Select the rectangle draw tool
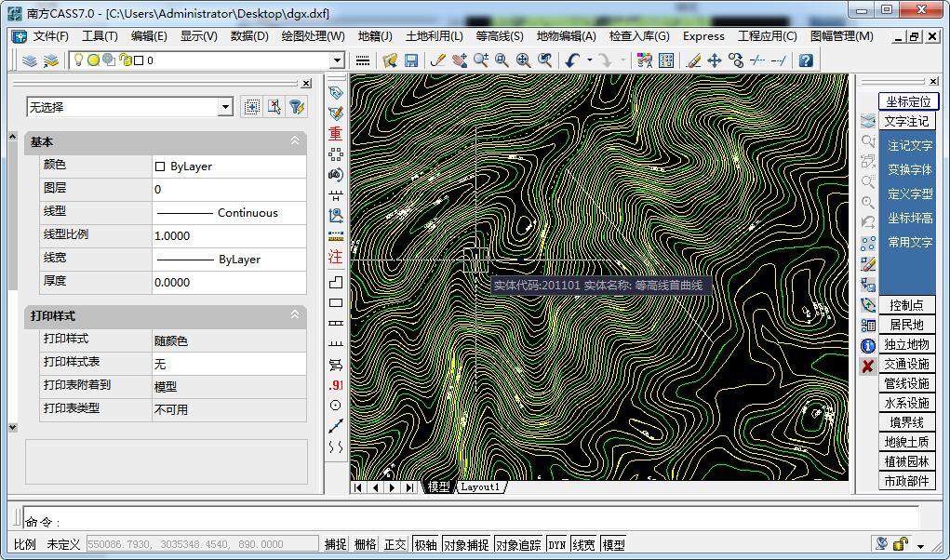 point(336,303)
